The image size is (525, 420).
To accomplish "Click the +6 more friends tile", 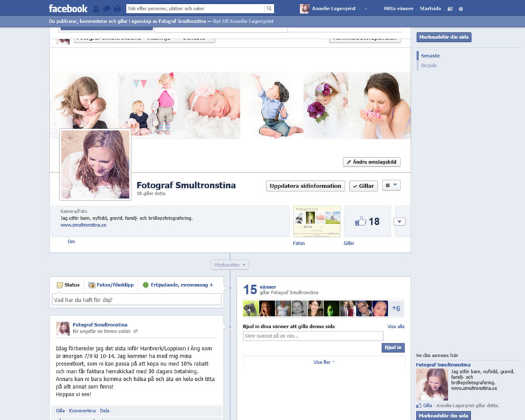I will [396, 308].
